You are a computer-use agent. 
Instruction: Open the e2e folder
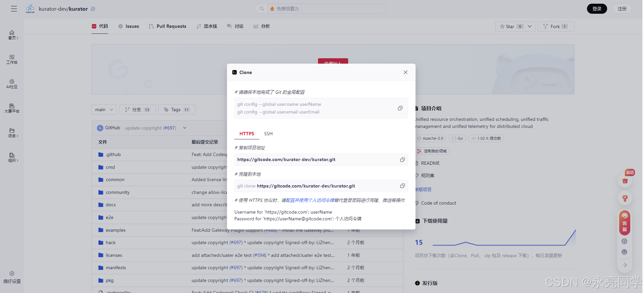coord(109,217)
